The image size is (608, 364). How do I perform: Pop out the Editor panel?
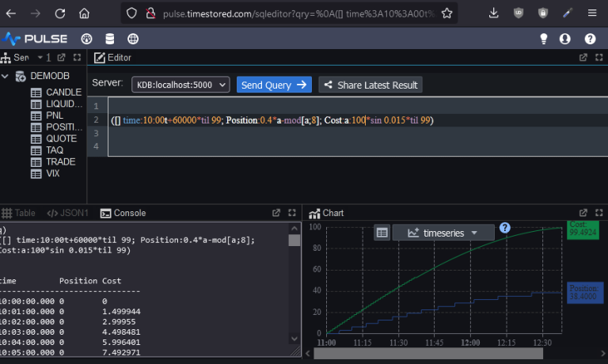[x=583, y=58]
